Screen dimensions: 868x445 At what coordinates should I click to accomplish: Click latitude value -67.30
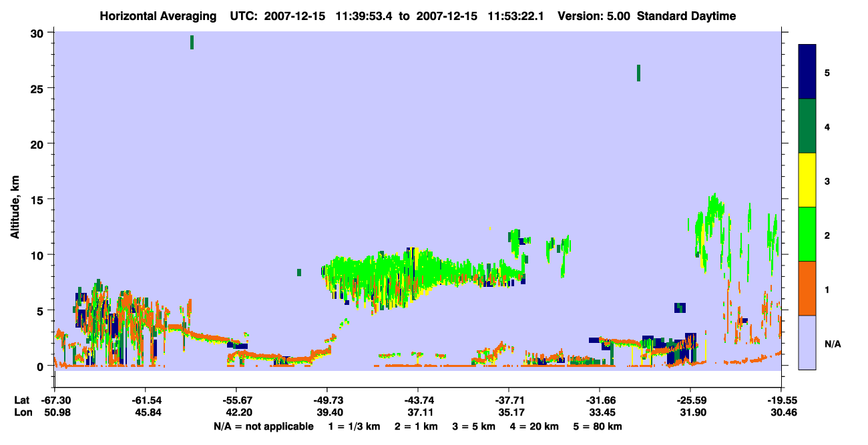coord(55,400)
